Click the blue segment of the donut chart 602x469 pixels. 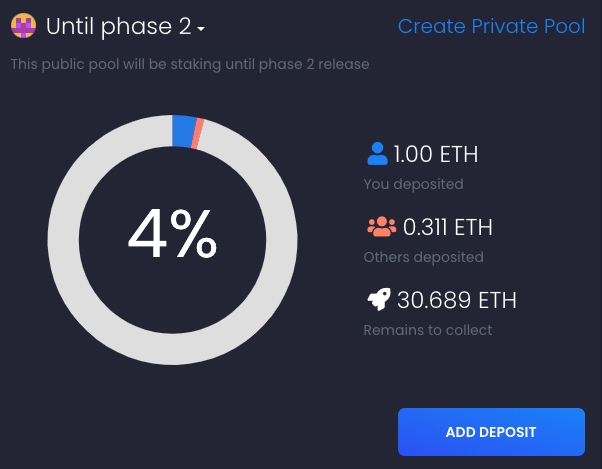pos(183,131)
